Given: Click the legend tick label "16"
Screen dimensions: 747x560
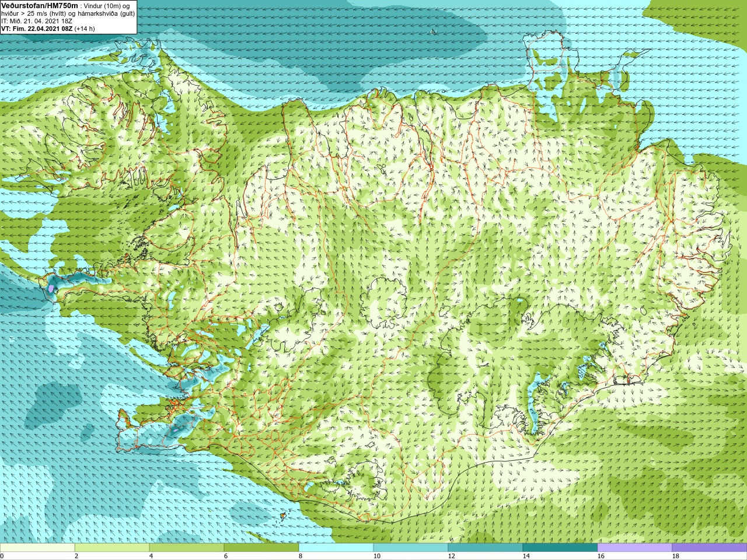Looking at the screenshot, I should (x=601, y=556).
